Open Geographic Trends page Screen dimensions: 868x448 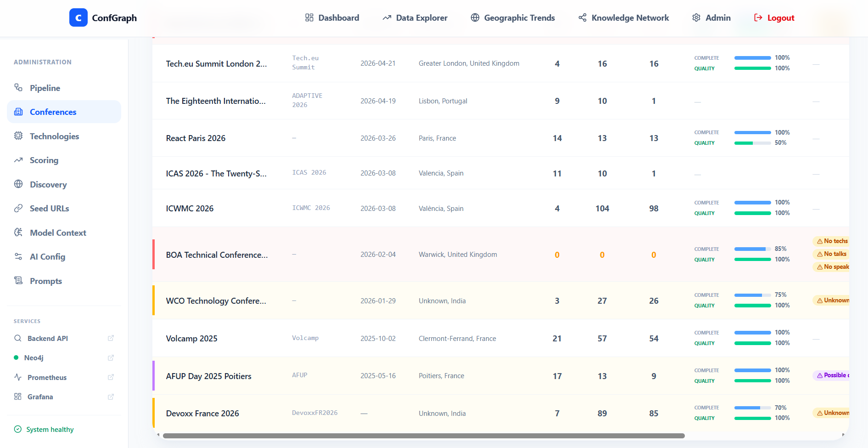tap(513, 17)
